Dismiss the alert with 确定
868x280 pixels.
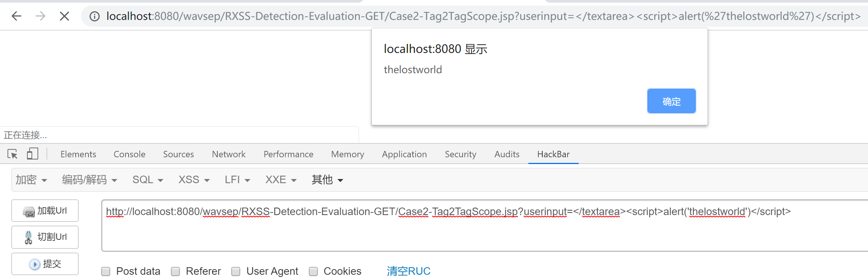click(671, 101)
